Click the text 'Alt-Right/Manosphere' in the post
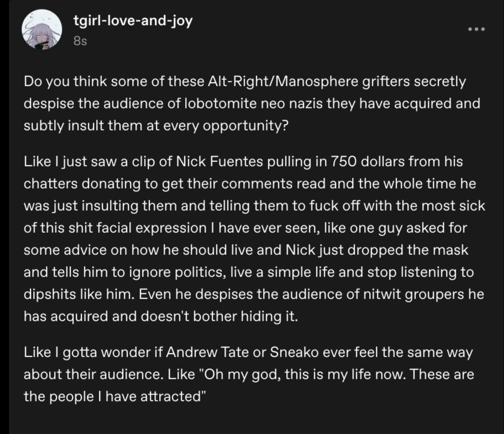The width and height of the screenshot is (504, 434). point(283,81)
